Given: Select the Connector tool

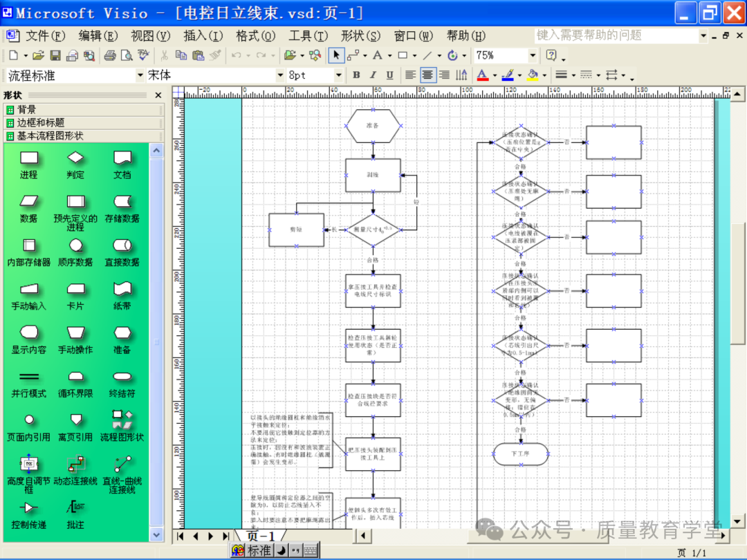Looking at the screenshot, I should coord(353,55).
